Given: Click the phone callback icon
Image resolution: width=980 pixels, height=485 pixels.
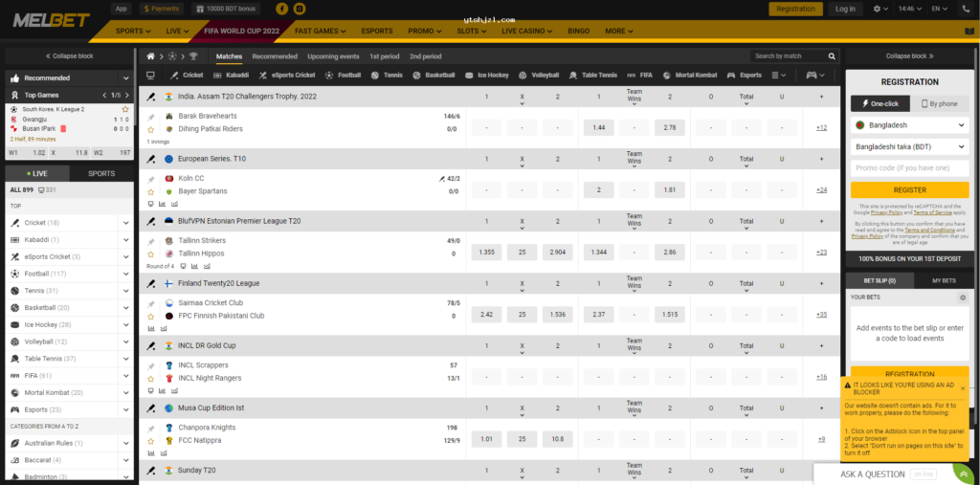Looking at the screenshot, I should click(969, 9).
